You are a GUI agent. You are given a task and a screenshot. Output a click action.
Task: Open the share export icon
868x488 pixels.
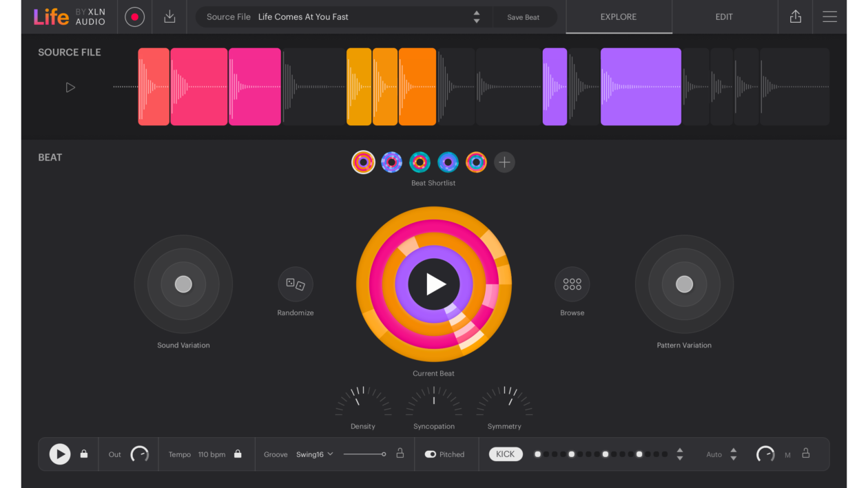tap(795, 17)
